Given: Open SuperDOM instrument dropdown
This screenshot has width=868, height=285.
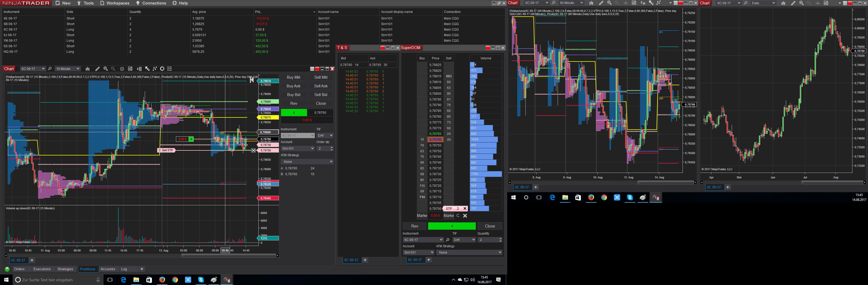Looking at the screenshot, I should (x=423, y=240).
